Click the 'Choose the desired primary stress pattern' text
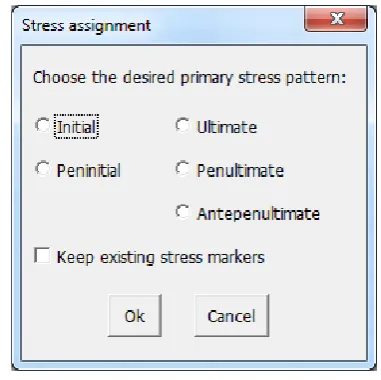 [x=189, y=77]
